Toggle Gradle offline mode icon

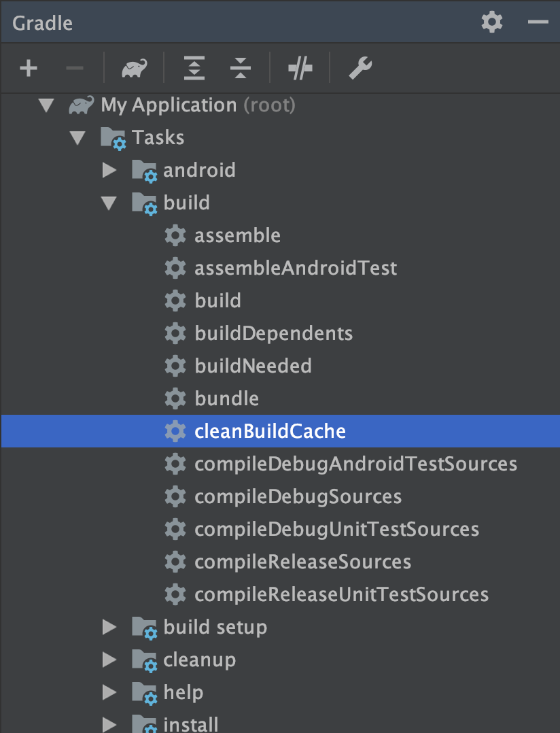point(300,68)
